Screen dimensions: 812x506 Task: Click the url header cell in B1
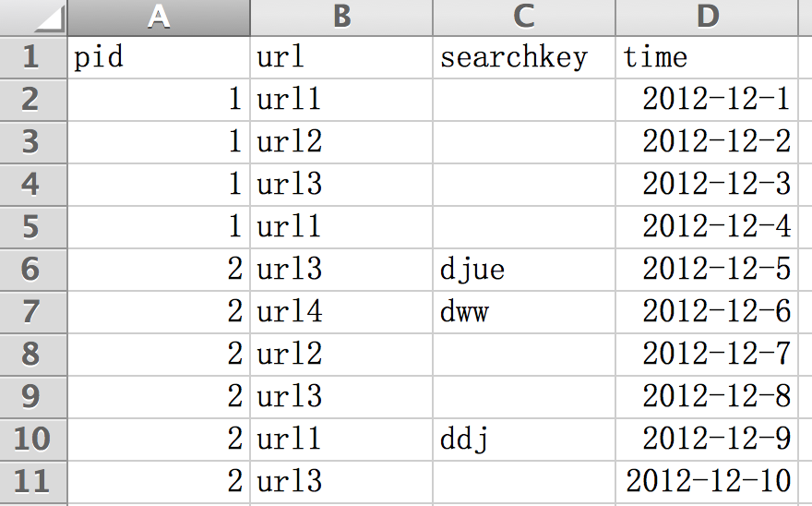pyautogui.click(x=341, y=57)
